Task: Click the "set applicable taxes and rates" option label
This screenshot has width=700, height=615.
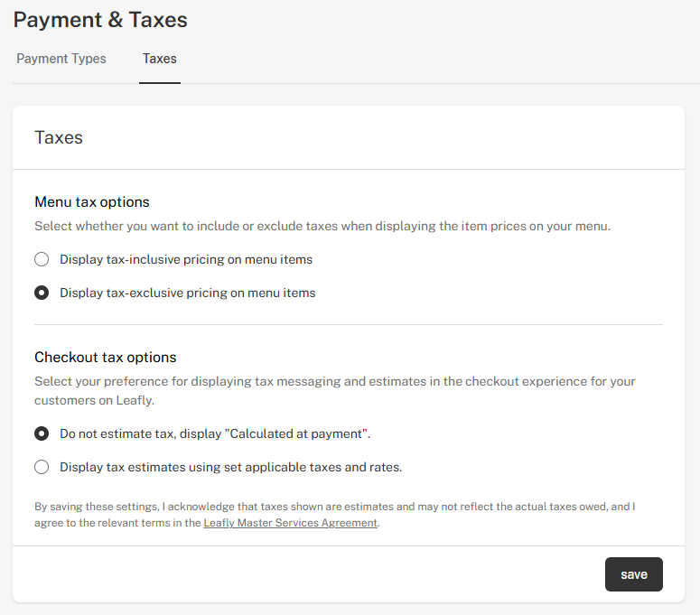Action: (x=231, y=467)
